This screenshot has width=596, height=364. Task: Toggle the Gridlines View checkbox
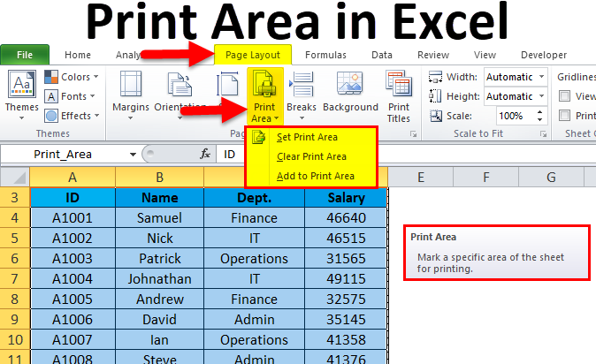[565, 96]
